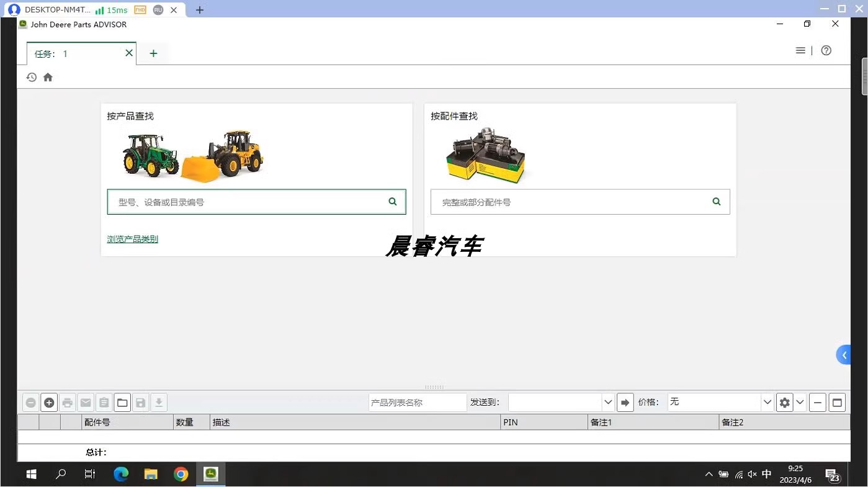Image resolution: width=868 pixels, height=487 pixels.
Task: Click the remove (minus) item icon in parts list toolbar
Action: pyautogui.click(x=30, y=403)
